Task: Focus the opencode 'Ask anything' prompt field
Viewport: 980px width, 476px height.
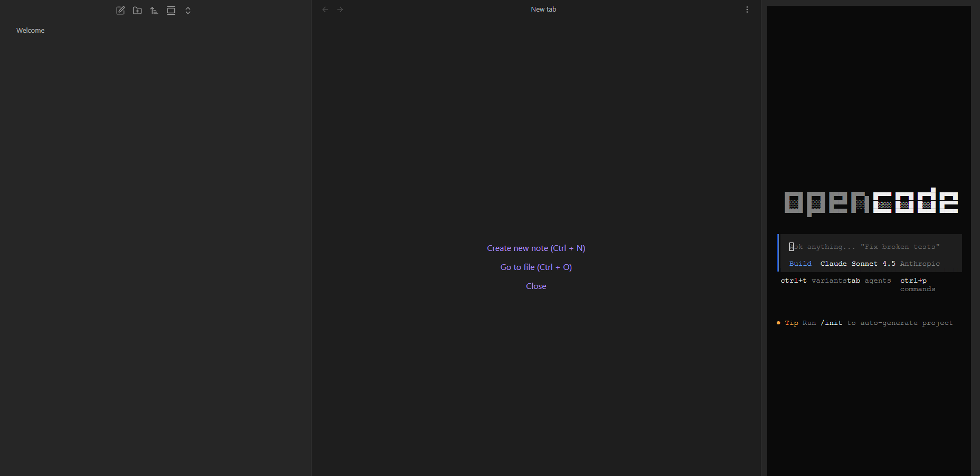Action: [x=866, y=247]
